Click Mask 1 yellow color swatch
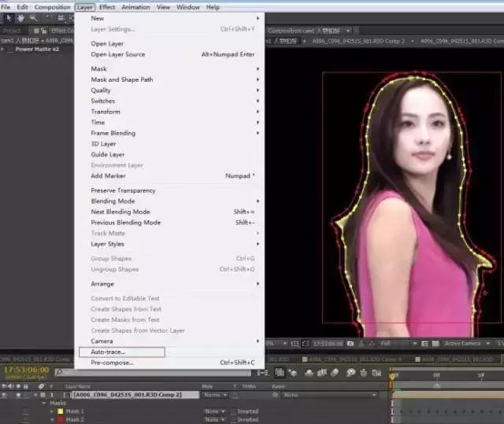 (x=58, y=411)
